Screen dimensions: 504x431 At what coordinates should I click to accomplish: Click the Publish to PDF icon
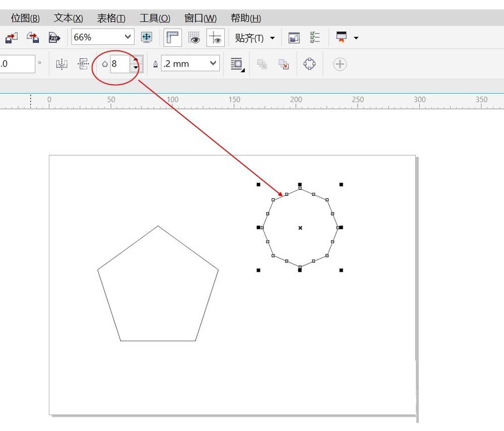pos(54,38)
